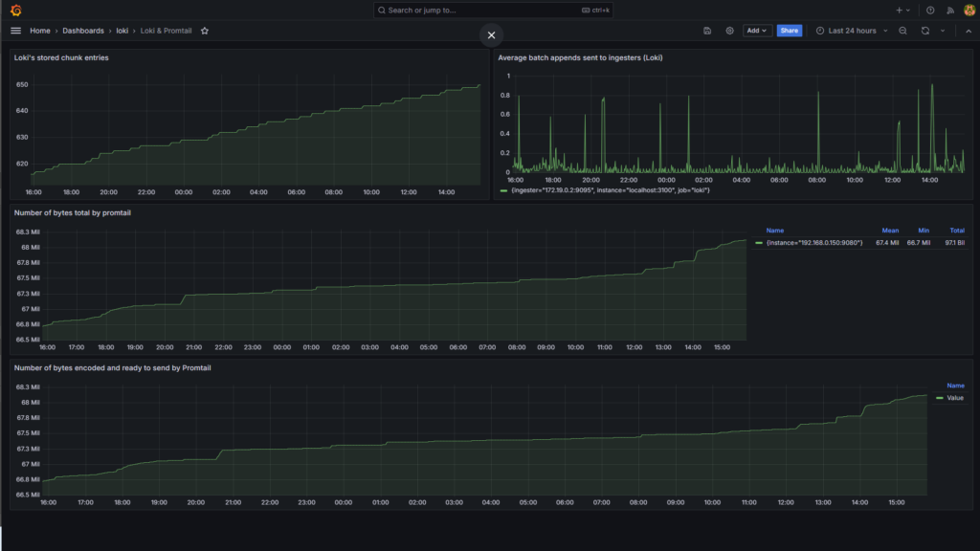The width and height of the screenshot is (980, 551).
Task: Click the 97.1 Bil total value
Action: point(954,242)
